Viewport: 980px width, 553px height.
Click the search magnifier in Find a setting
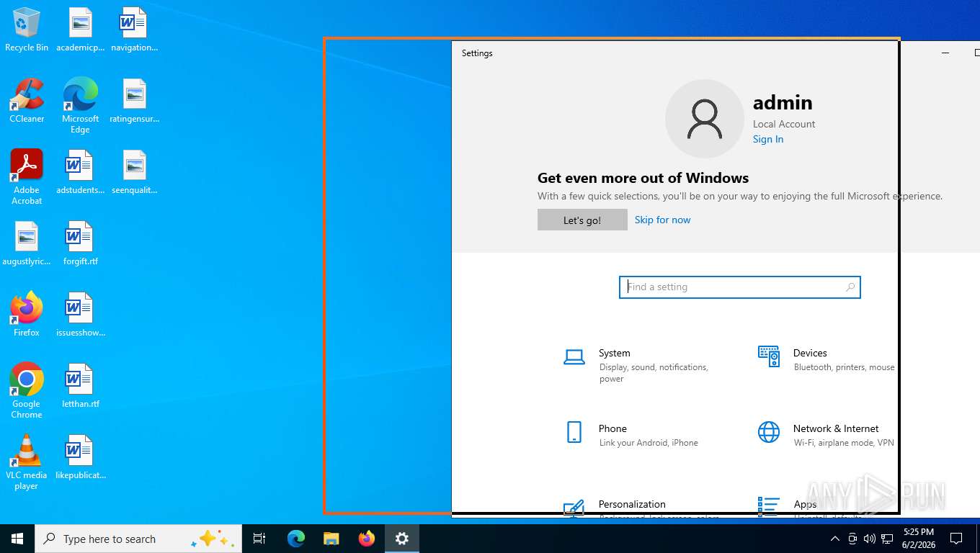coord(850,287)
